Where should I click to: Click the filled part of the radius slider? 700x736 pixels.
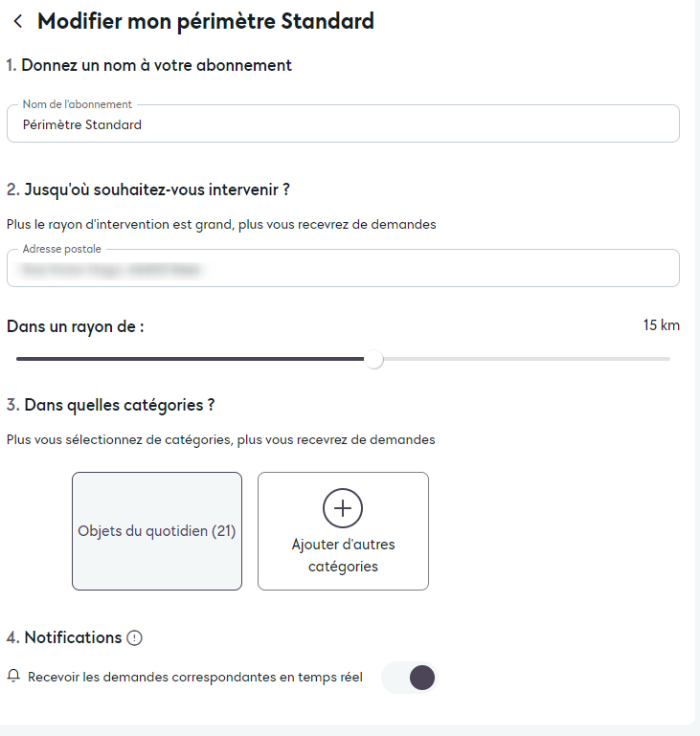pyautogui.click(x=192, y=359)
